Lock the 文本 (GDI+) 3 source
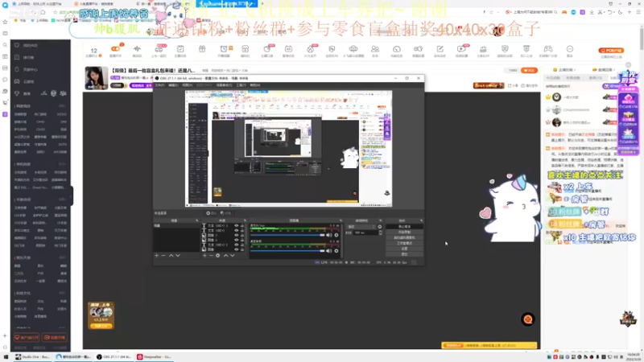The height and width of the screenshot is (362, 644). [x=242, y=226]
